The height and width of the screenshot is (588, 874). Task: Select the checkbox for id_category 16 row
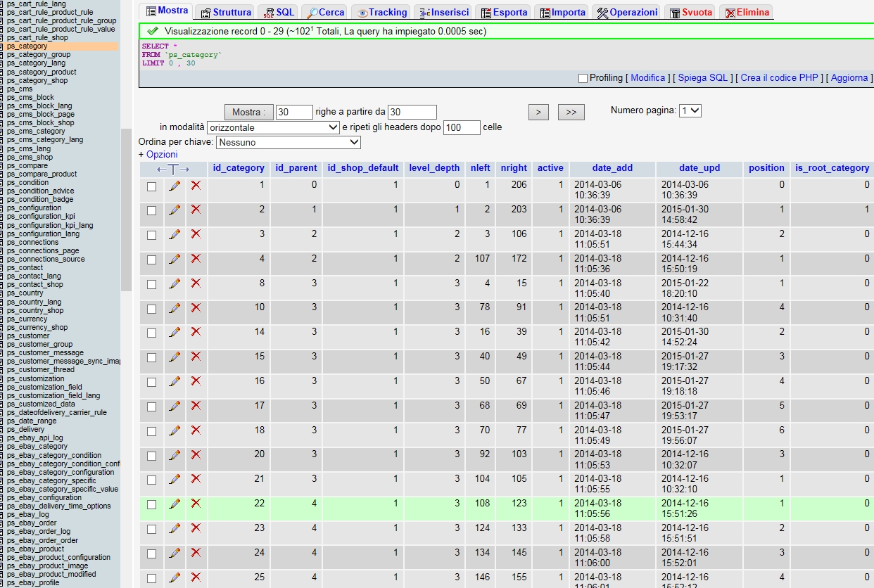click(x=151, y=382)
